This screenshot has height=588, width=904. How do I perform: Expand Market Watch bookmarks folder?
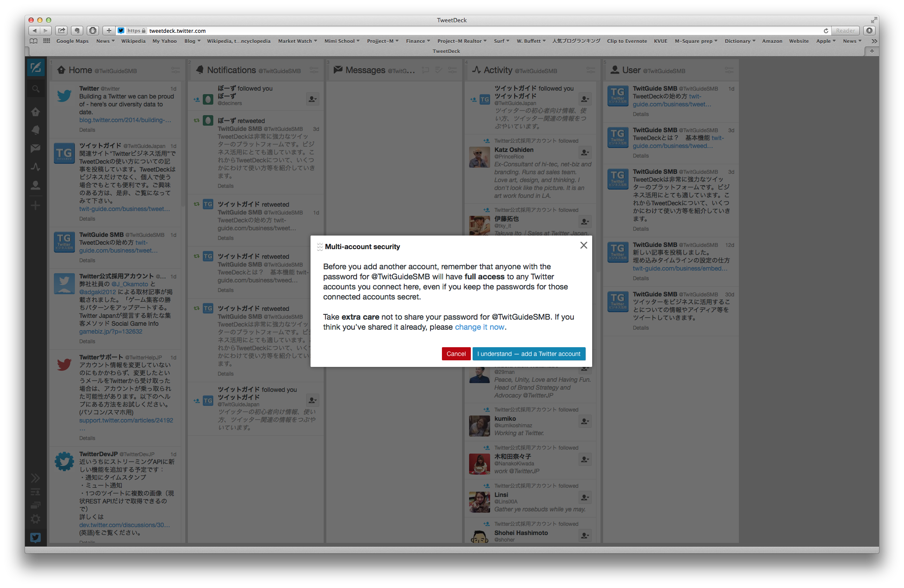coord(297,41)
